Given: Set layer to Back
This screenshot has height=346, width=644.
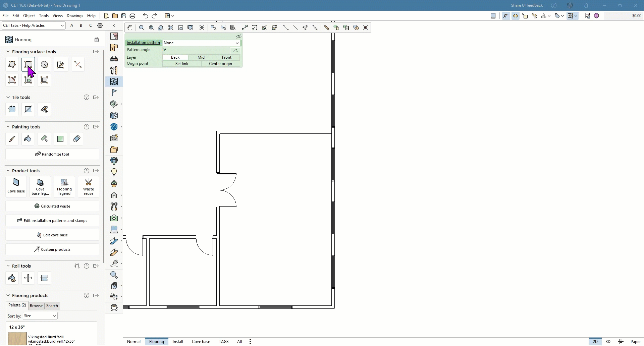Looking at the screenshot, I should click(175, 57).
